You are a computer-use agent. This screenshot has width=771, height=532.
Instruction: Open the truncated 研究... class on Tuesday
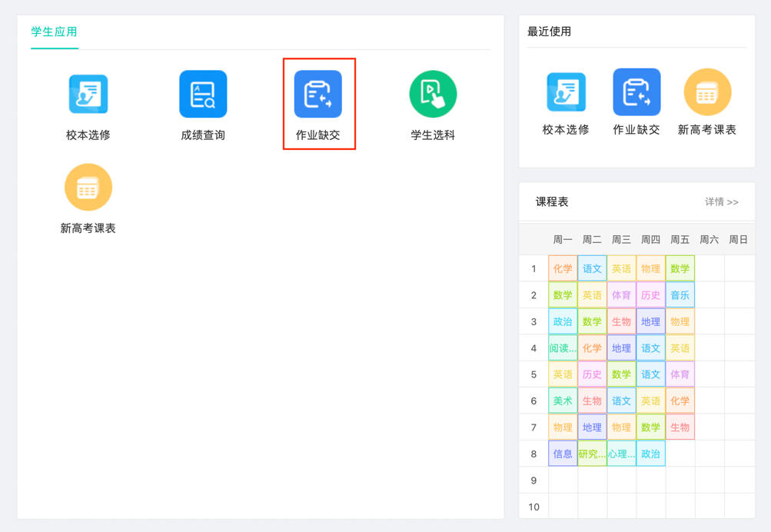pos(592,454)
